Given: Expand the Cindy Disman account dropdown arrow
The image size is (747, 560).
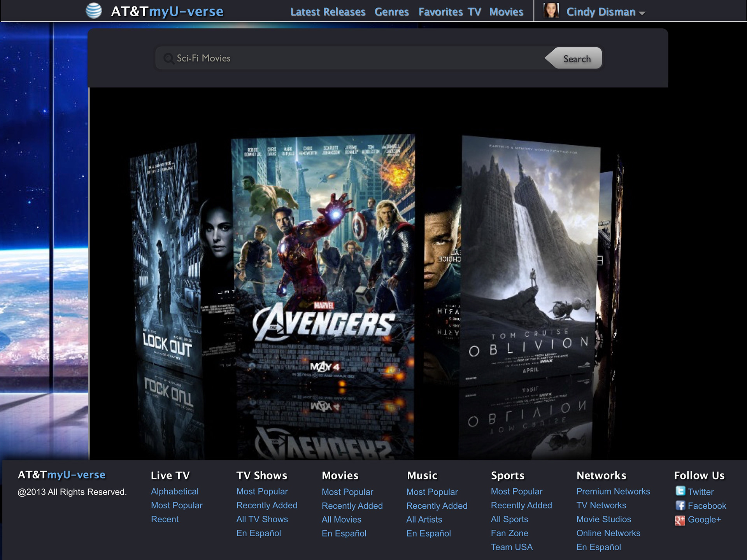Looking at the screenshot, I should tap(642, 13).
